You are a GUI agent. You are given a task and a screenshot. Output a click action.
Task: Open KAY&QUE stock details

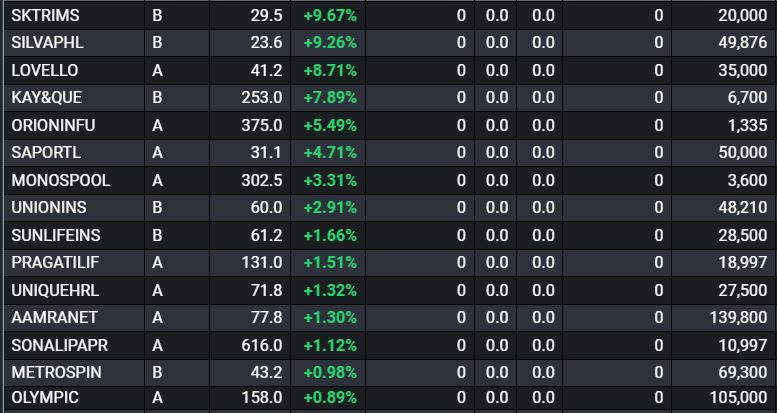tap(47, 98)
